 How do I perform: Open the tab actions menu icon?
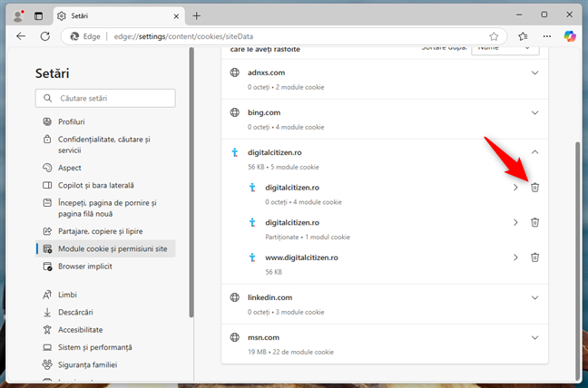pos(38,15)
